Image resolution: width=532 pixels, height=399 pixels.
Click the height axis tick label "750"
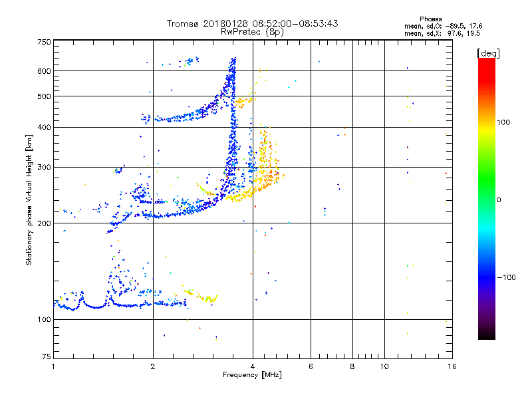click(44, 42)
